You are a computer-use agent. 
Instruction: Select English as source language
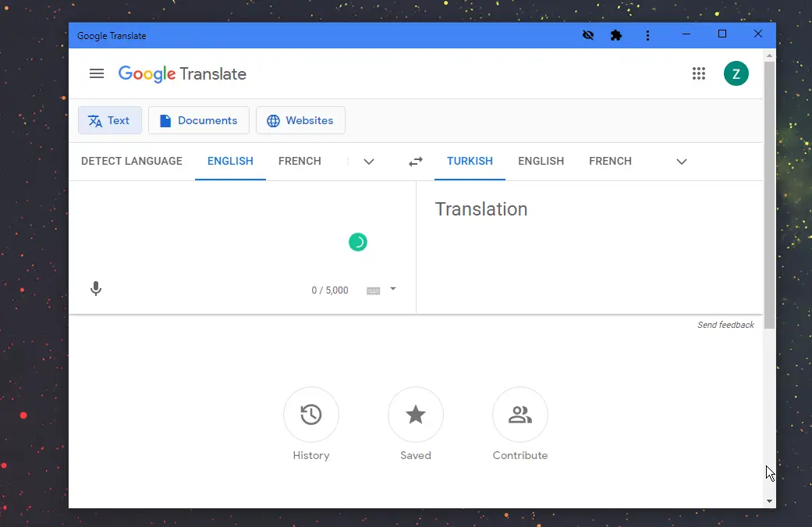click(230, 161)
